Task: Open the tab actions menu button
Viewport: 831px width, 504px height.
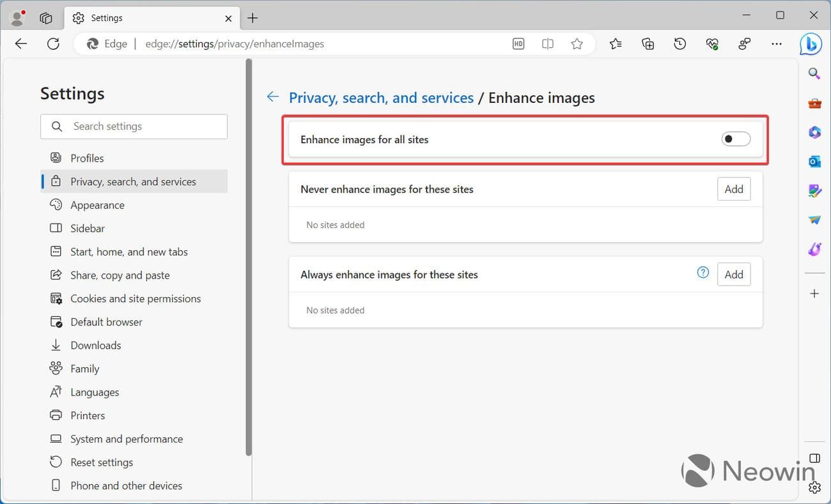Action: tap(46, 18)
